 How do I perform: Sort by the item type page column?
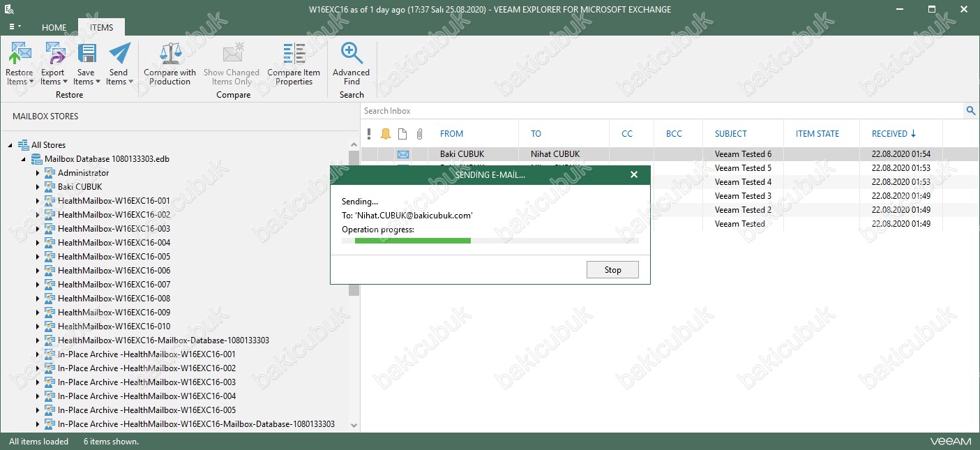click(402, 134)
